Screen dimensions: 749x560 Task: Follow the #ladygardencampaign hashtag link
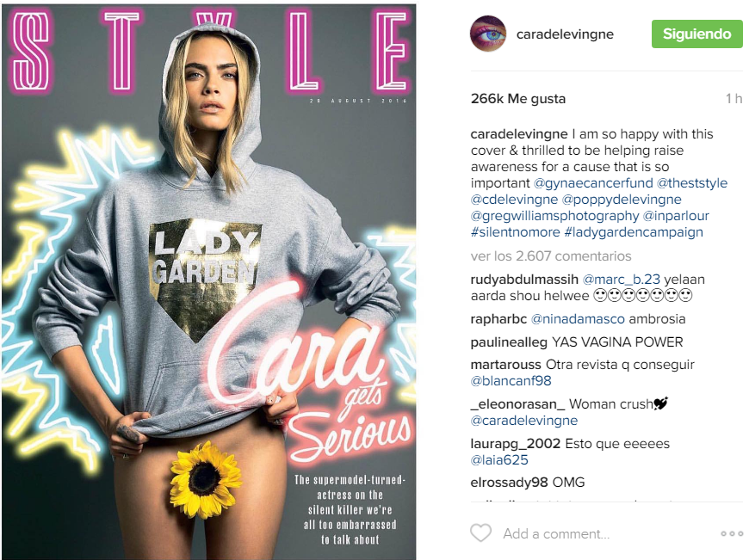pos(634,232)
